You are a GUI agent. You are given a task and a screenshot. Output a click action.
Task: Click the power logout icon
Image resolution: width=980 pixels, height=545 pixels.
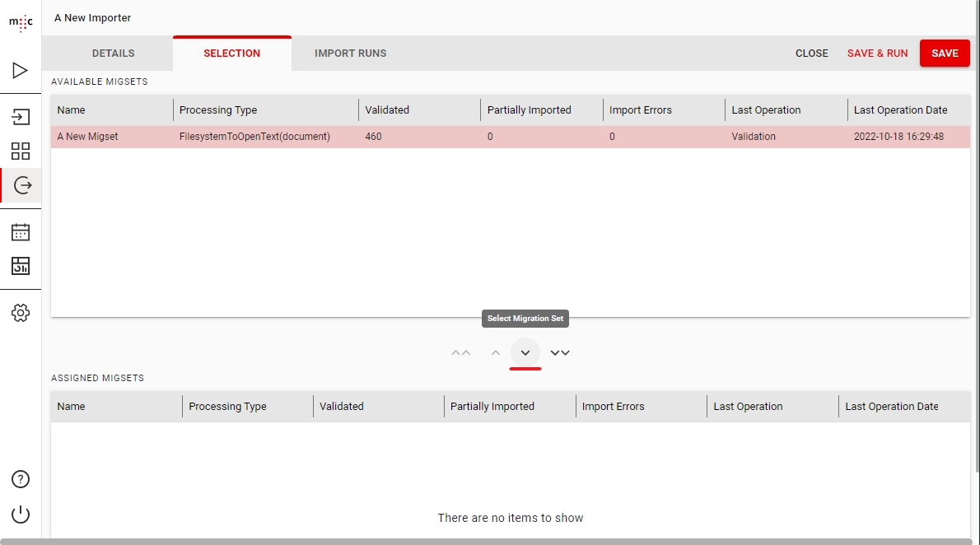(21, 515)
